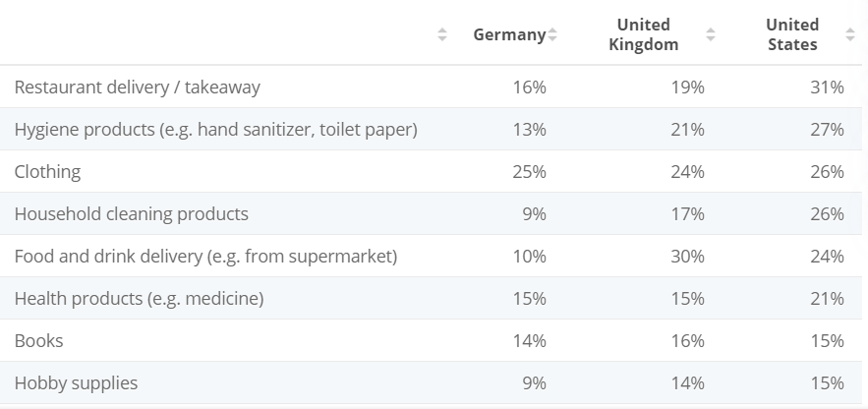Click the Germany column header
The image size is (868, 409).
pyautogui.click(x=509, y=34)
